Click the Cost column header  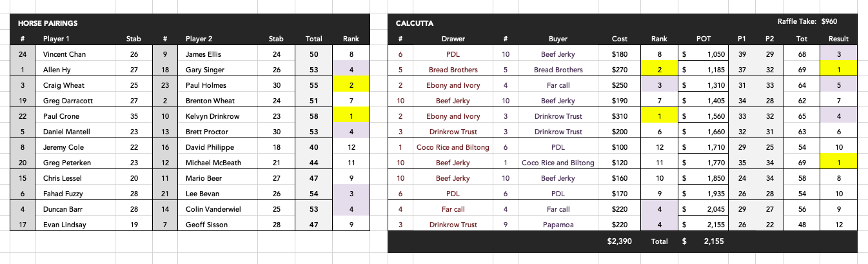click(x=619, y=39)
